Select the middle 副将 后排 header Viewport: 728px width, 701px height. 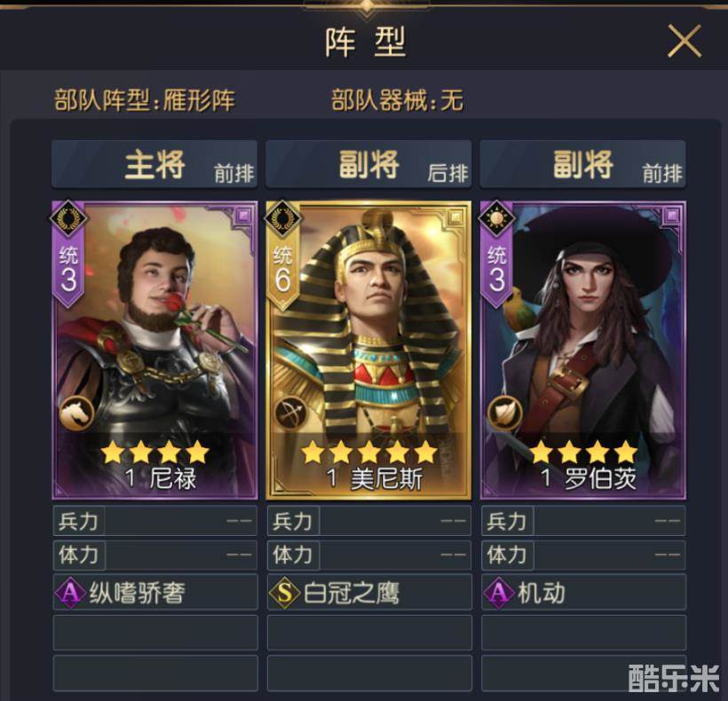tap(368, 164)
